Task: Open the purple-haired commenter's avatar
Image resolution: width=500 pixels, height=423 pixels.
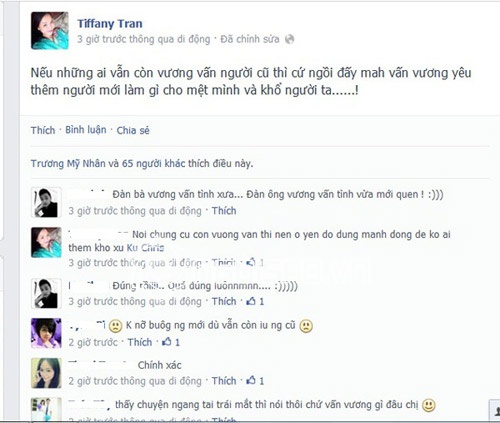Action: point(46,333)
